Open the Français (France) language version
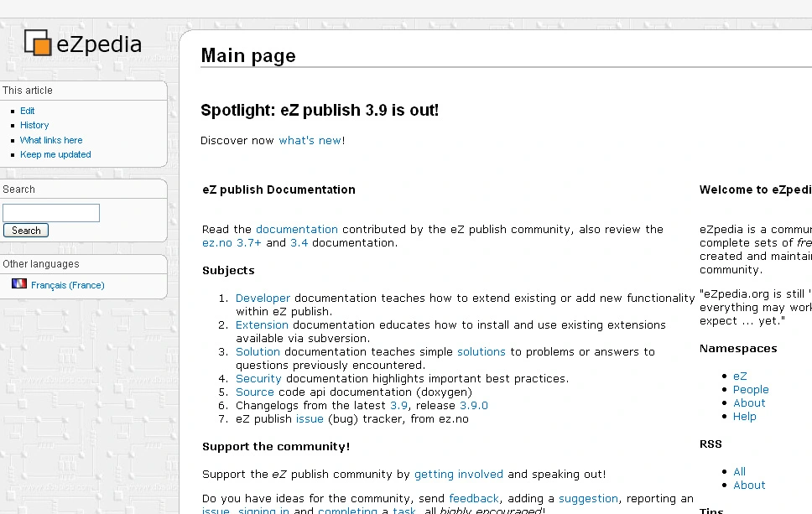Viewport: 812px width, 514px height. pos(67,285)
